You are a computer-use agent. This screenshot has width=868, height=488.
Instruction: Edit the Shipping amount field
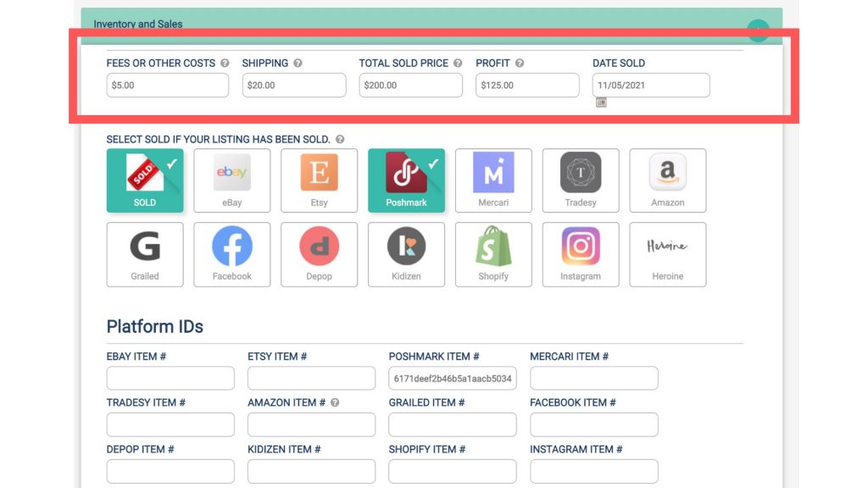[x=294, y=86]
